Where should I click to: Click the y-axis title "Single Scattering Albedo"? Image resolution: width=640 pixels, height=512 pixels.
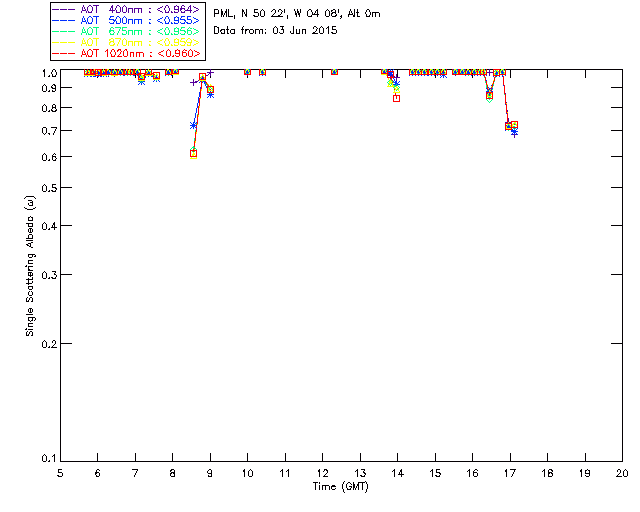30,265
